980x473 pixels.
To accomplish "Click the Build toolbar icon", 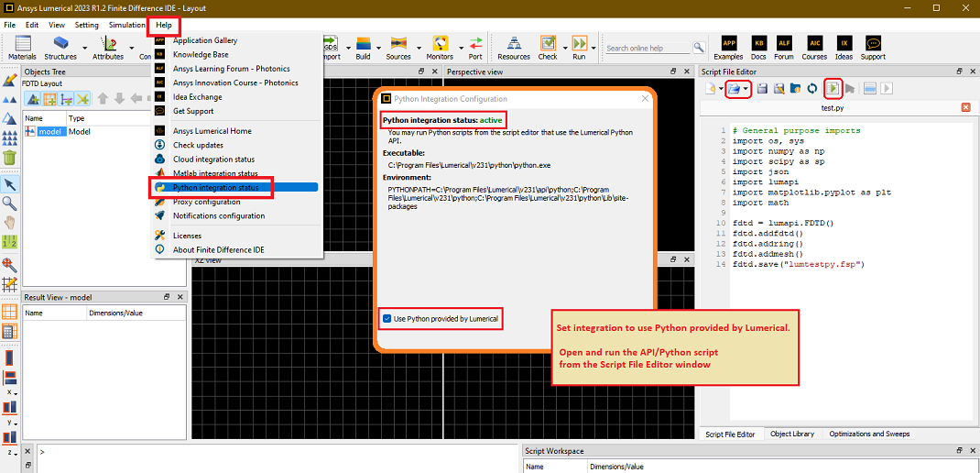I will click(363, 44).
